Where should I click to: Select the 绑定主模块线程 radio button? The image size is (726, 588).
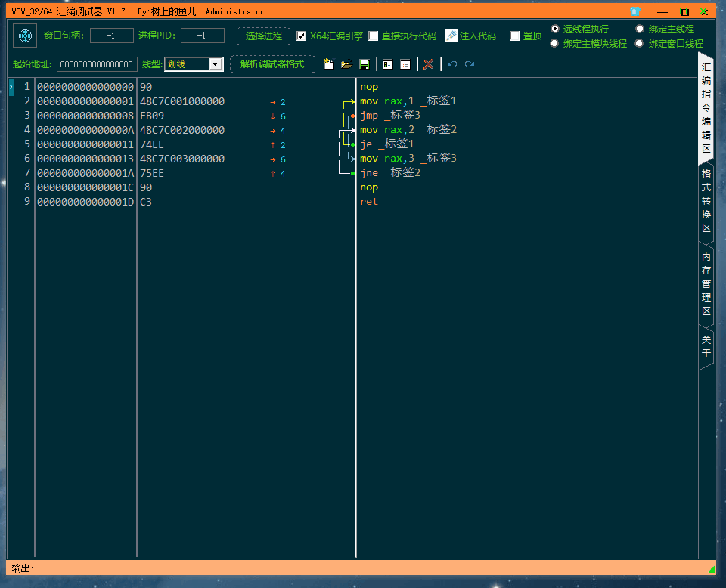(x=554, y=43)
